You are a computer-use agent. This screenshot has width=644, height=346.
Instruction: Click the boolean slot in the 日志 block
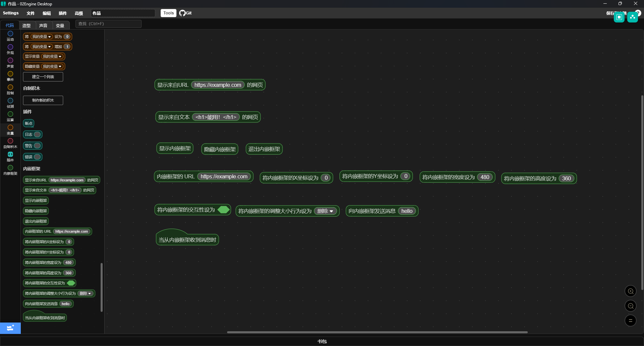click(37, 134)
